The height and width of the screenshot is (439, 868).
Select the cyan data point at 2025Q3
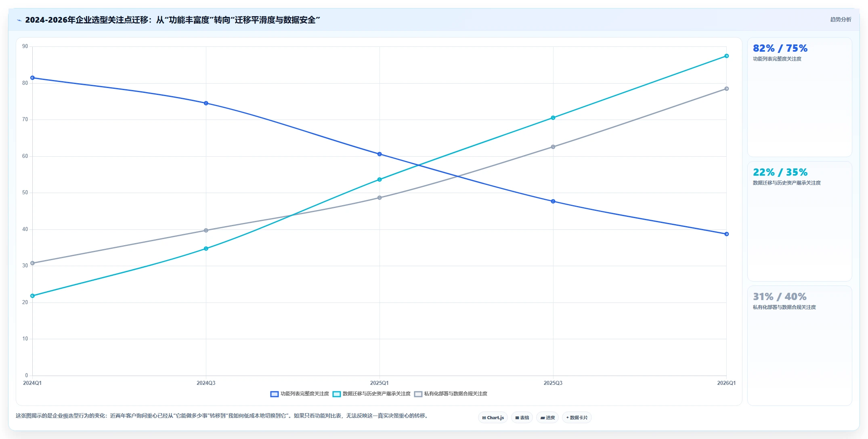pos(553,118)
